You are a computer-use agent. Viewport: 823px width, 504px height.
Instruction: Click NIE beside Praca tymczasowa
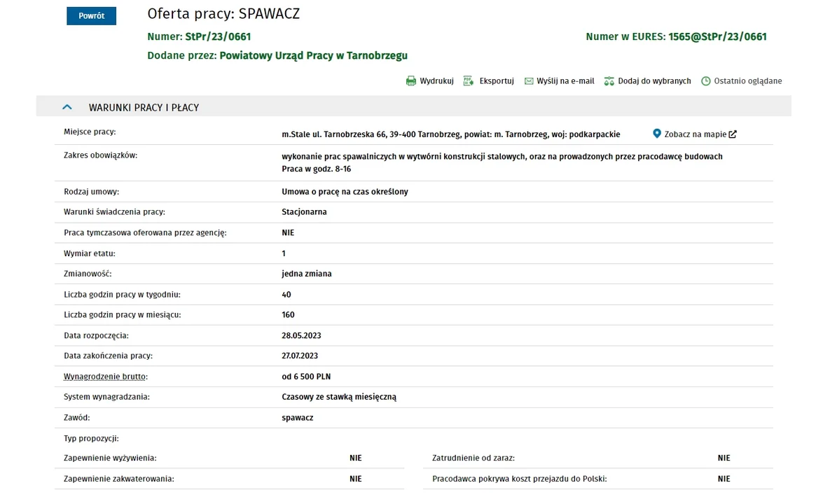[288, 232]
